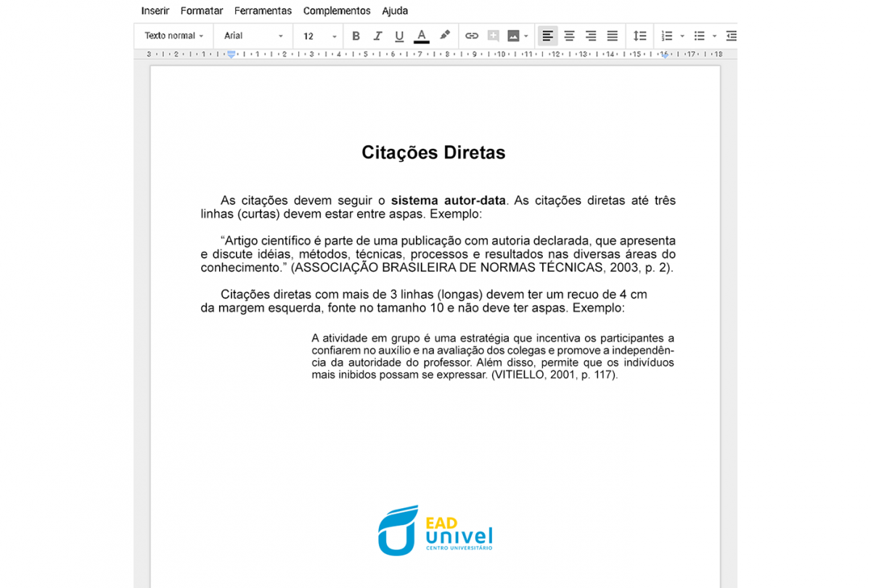The image size is (871, 588).
Task: Click the Citações Diretas heading text
Action: pyautogui.click(x=433, y=152)
